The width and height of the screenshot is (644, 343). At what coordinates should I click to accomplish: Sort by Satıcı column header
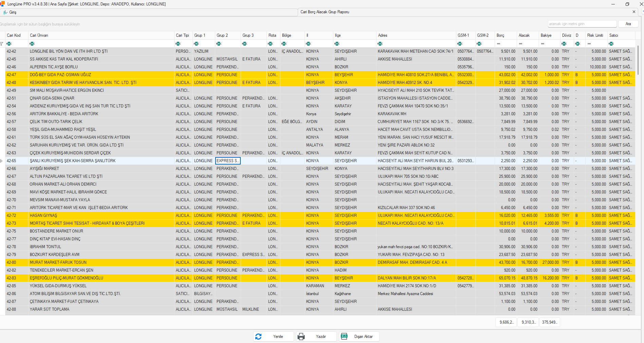click(621, 35)
